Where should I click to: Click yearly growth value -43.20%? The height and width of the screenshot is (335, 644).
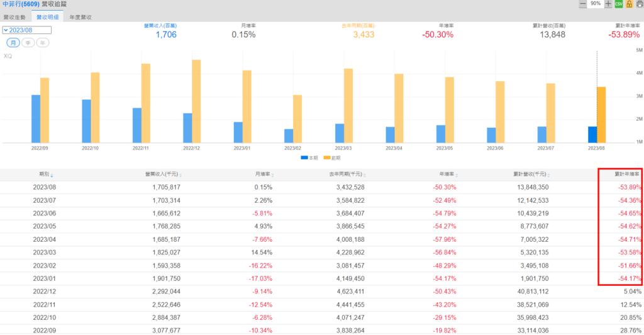[x=445, y=305]
